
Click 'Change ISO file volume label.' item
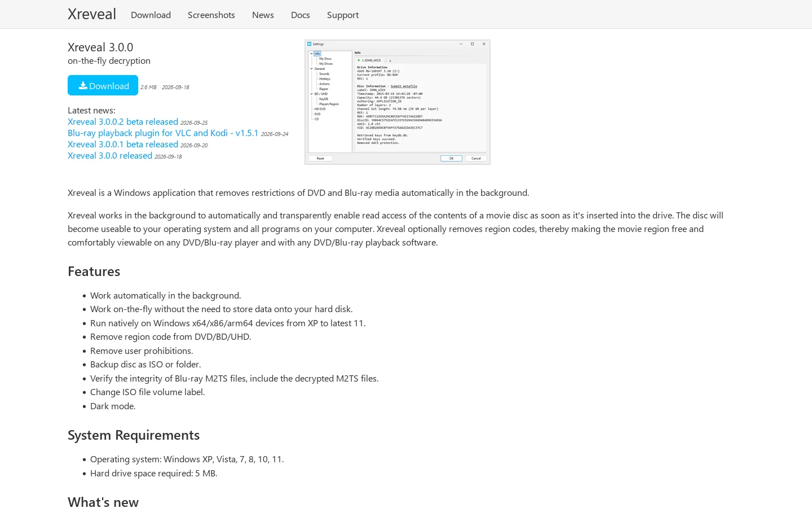(x=148, y=392)
